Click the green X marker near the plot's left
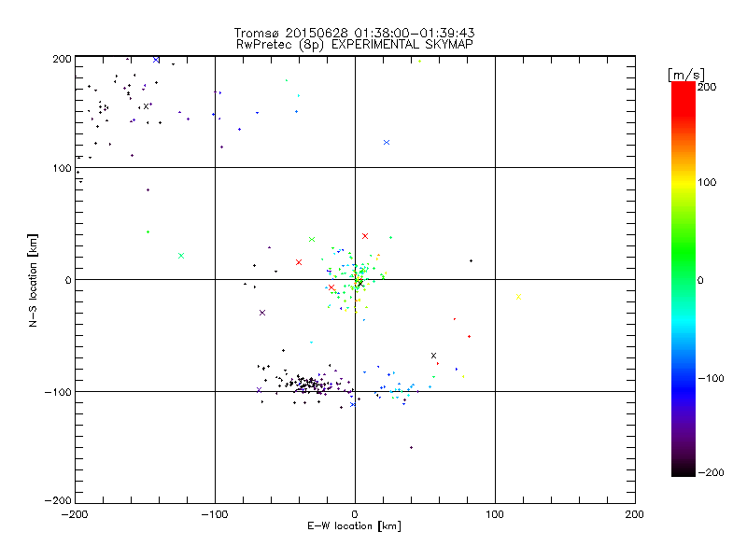The image size is (747, 560). [x=181, y=256]
